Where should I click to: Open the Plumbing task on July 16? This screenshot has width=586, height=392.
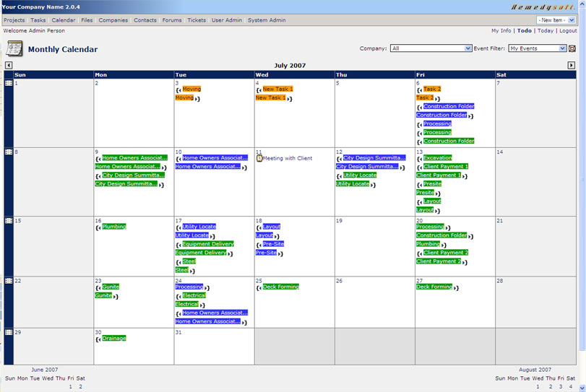coord(113,227)
